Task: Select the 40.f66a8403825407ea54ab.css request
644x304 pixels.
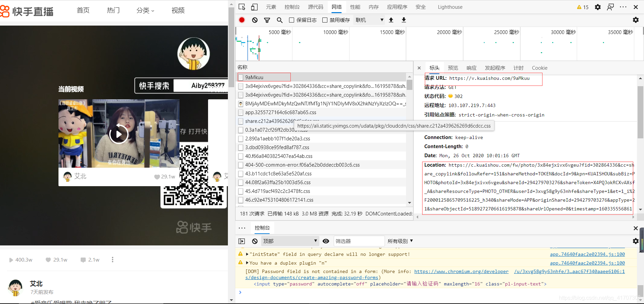Action: click(321, 156)
